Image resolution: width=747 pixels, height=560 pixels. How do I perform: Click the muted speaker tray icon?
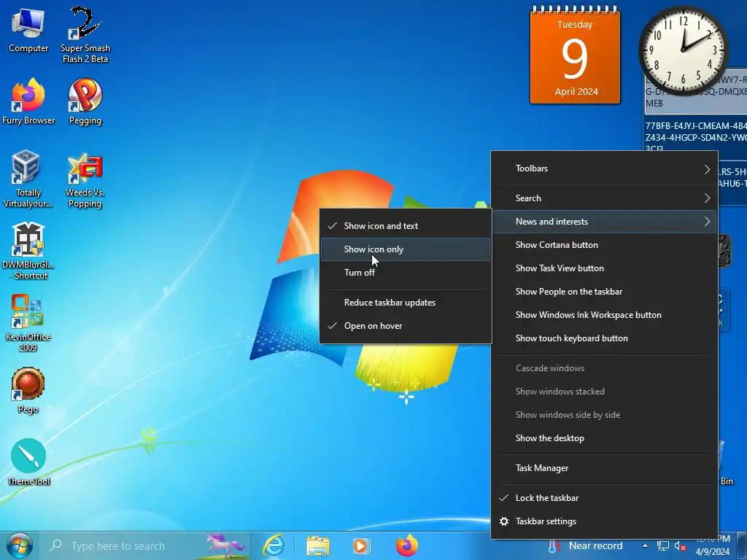(681, 545)
